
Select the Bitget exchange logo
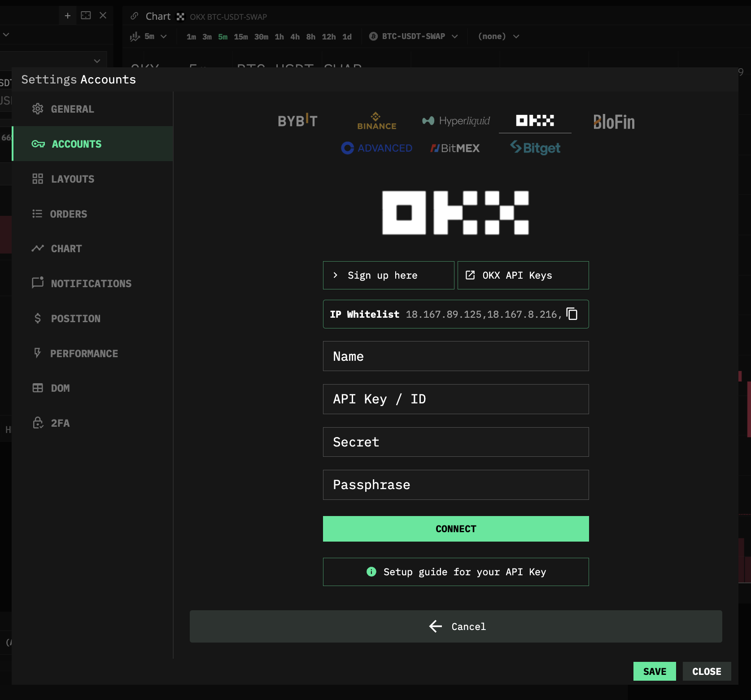(535, 148)
